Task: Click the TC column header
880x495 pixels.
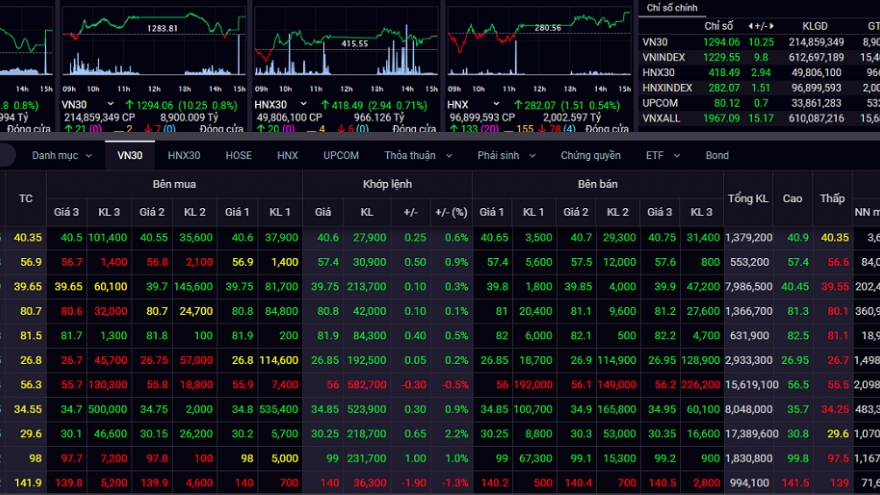Action: 26,198
